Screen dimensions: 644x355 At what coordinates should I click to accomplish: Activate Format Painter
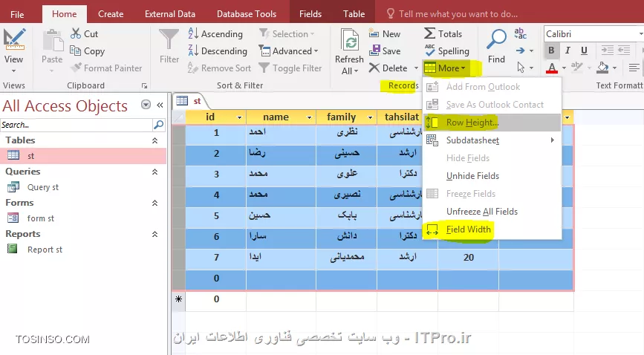(106, 68)
